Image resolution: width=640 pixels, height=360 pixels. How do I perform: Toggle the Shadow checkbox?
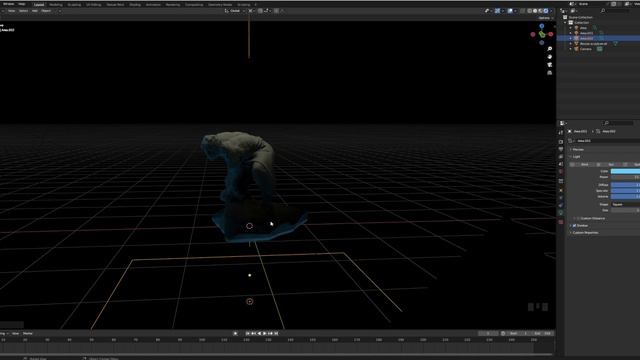(x=575, y=226)
